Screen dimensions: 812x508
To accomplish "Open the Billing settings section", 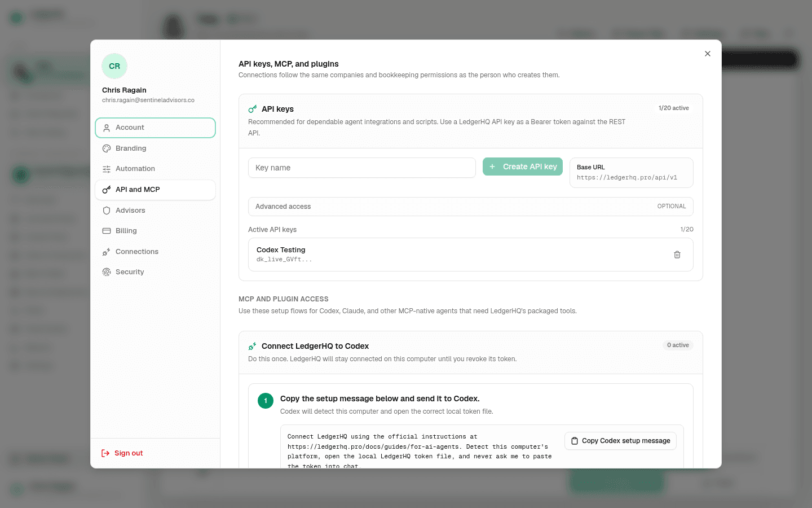I will 155,231.
